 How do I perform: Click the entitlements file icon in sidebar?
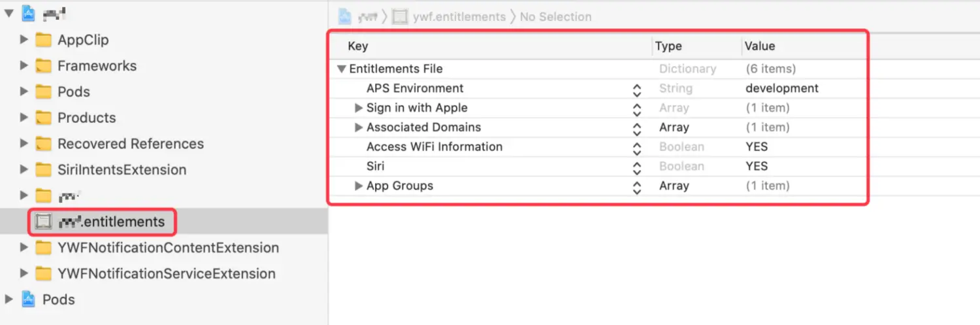44,222
